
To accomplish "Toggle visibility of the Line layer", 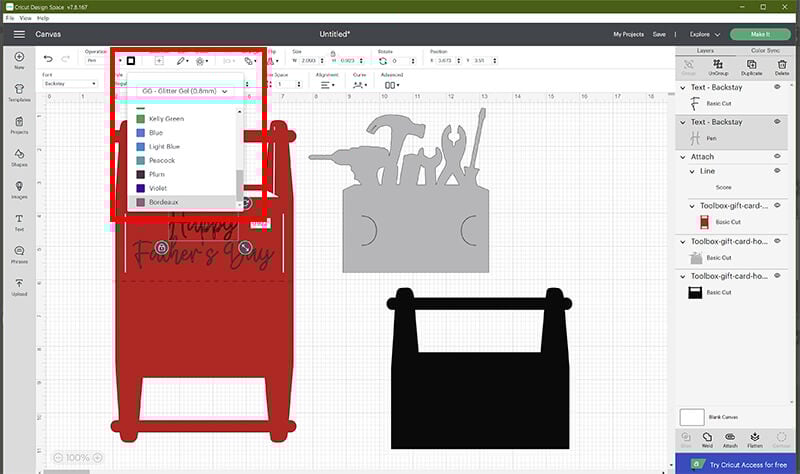I will (775, 171).
